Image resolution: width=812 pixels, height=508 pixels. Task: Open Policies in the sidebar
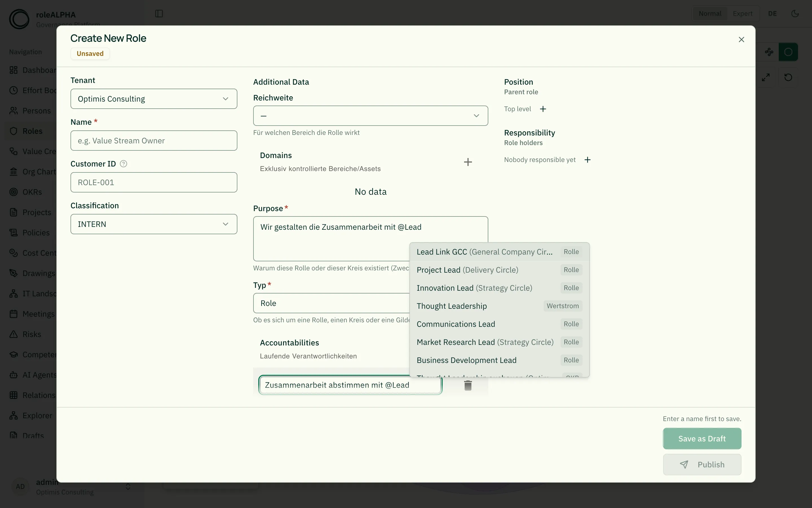(x=36, y=233)
